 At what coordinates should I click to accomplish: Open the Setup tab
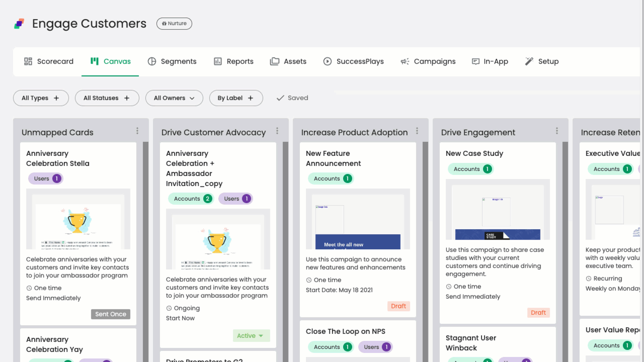tap(542, 61)
